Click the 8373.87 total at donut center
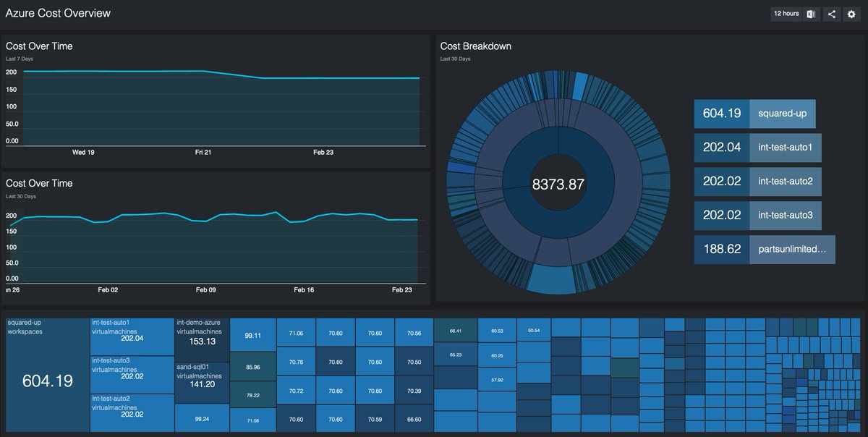 558,184
